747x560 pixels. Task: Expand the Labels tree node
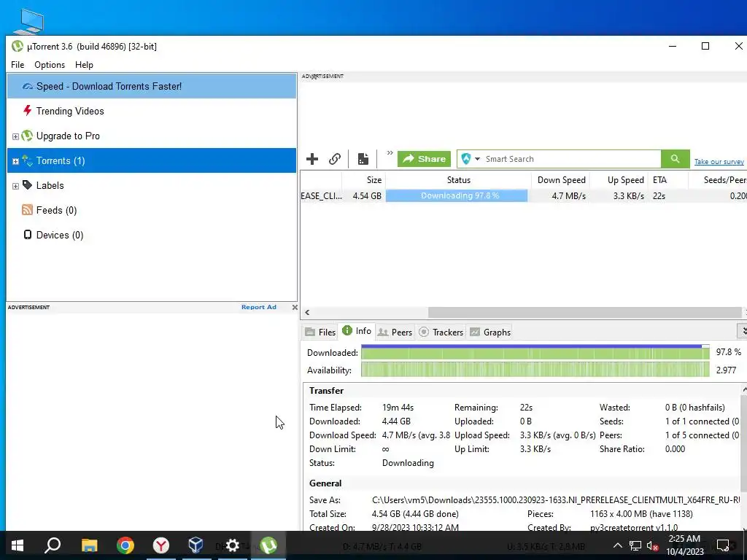click(15, 186)
